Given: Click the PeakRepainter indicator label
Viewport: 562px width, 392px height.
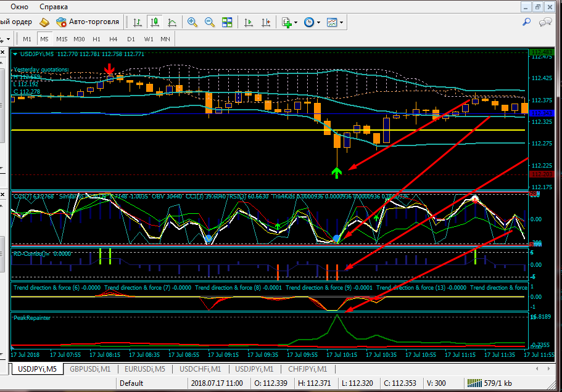Looking at the screenshot, I should click(x=32, y=318).
